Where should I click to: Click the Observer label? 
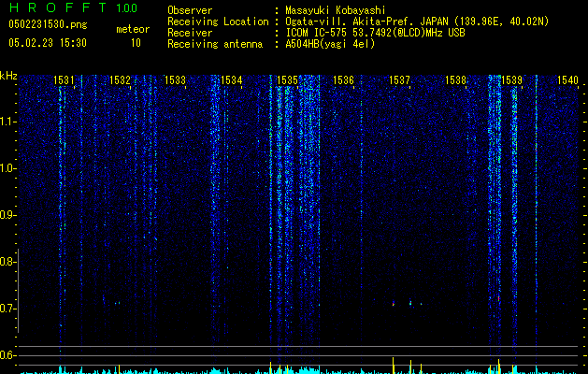coord(190,10)
